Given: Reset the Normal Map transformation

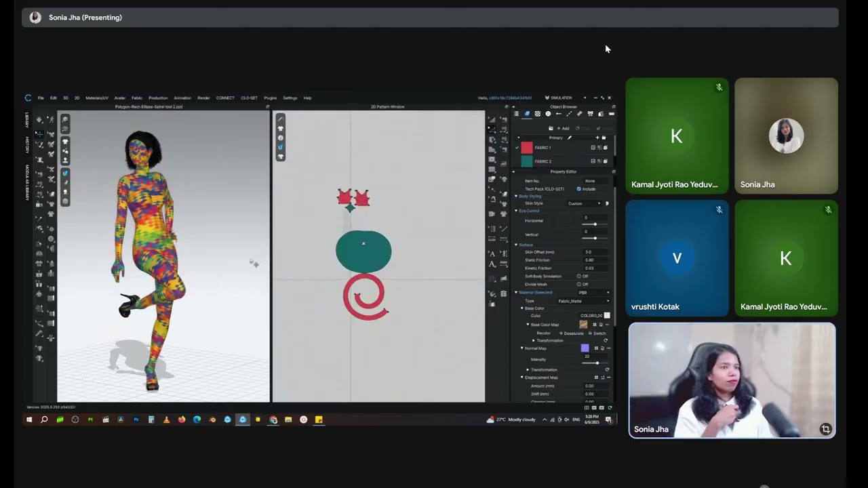Looking at the screenshot, I should point(607,369).
